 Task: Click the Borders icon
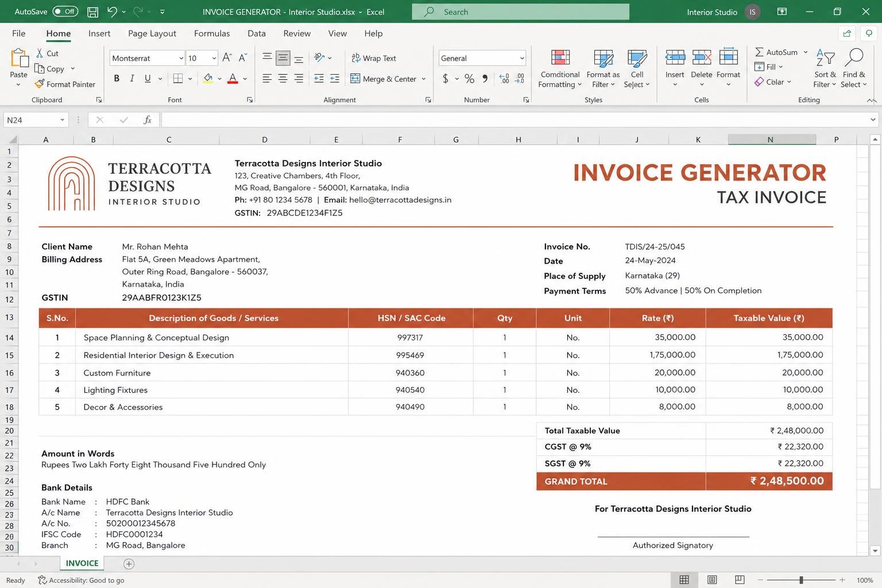(x=178, y=78)
